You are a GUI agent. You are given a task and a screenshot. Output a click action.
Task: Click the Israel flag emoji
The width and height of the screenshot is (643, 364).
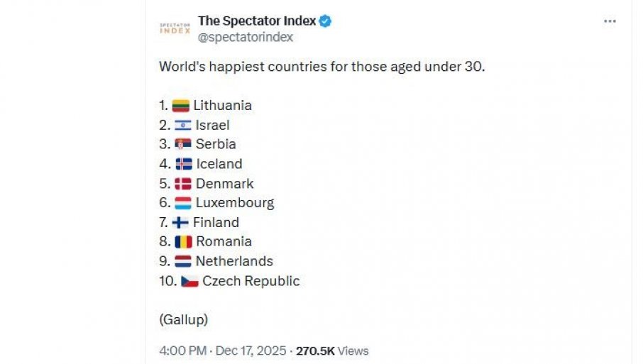(182, 126)
